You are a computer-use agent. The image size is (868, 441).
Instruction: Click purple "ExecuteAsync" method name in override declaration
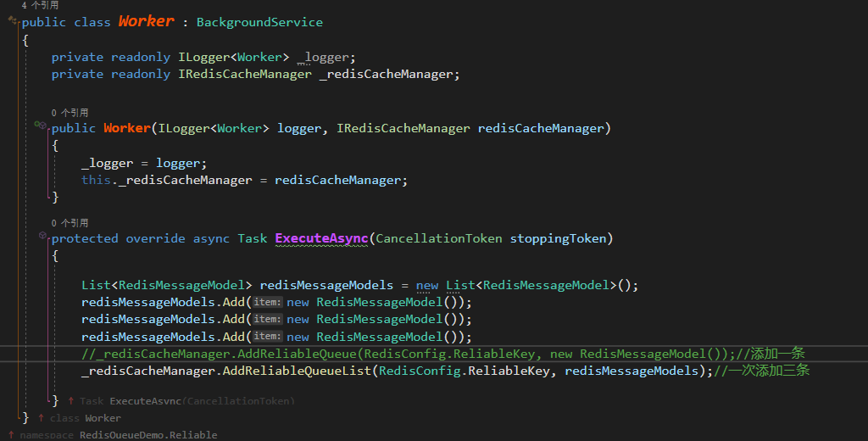(x=321, y=239)
